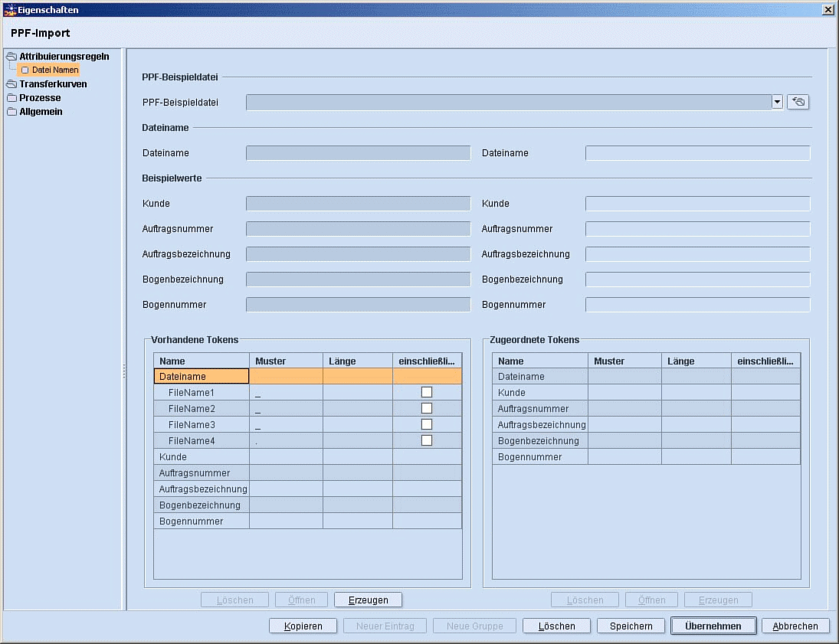Image resolution: width=839 pixels, height=644 pixels.
Task: Click the Prozesse folder icon
Action: (x=11, y=98)
